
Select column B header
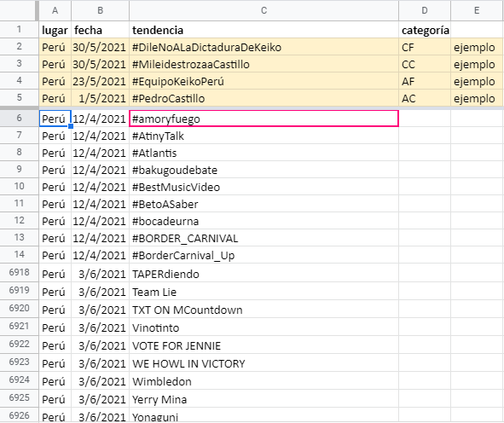tap(101, 10)
